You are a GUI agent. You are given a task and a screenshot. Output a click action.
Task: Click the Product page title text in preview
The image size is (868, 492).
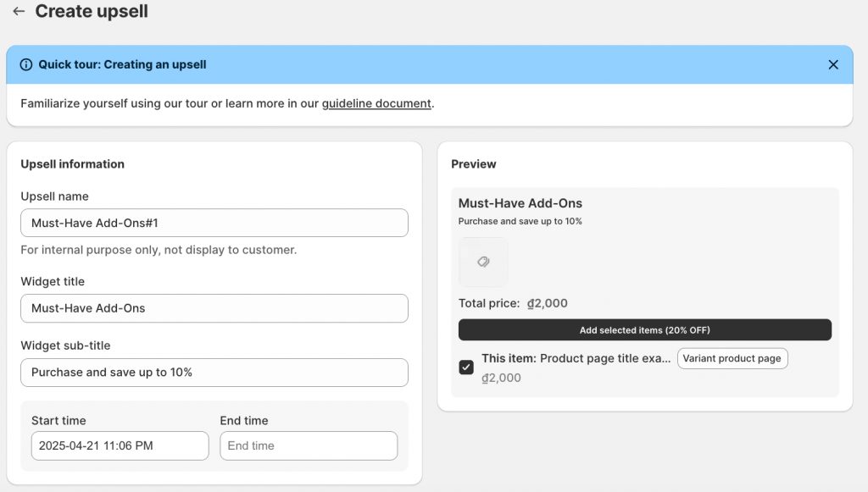point(605,359)
